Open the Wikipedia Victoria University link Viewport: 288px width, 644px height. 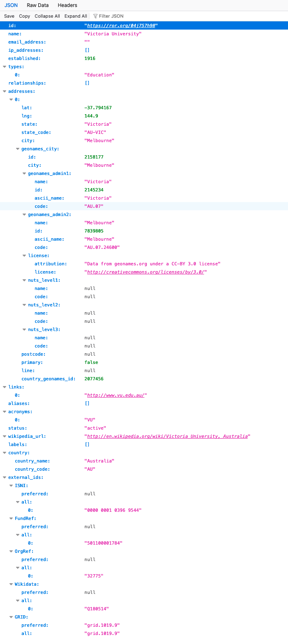click(167, 436)
